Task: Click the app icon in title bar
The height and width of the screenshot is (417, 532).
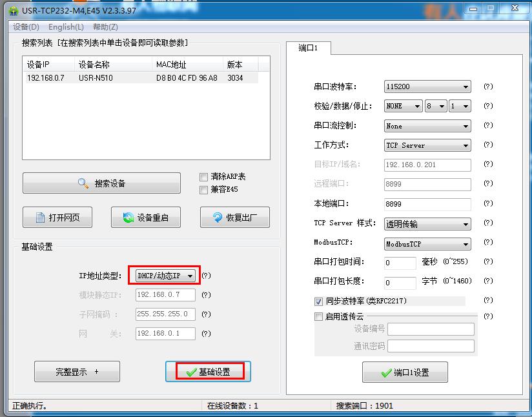Action: 13,10
